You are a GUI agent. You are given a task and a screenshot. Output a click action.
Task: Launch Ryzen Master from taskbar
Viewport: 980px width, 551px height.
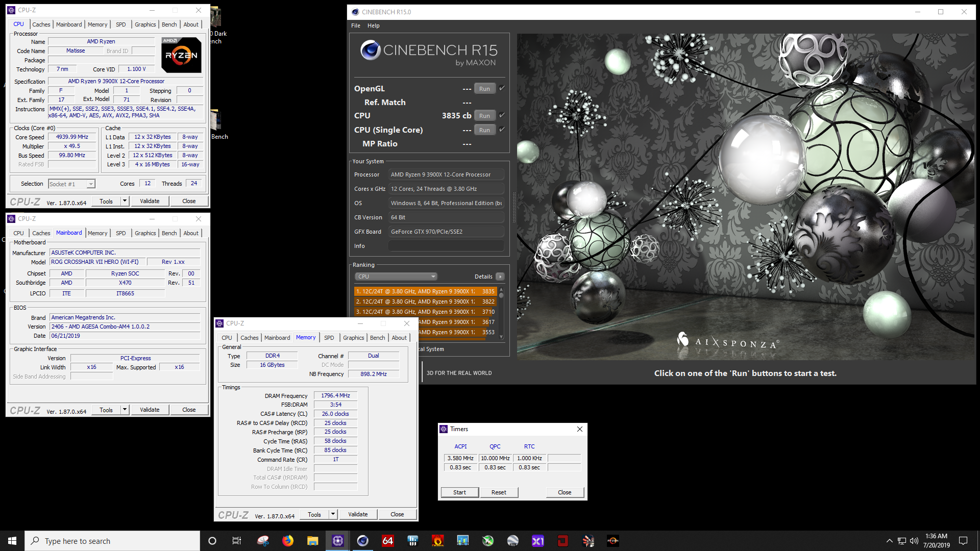click(x=612, y=541)
